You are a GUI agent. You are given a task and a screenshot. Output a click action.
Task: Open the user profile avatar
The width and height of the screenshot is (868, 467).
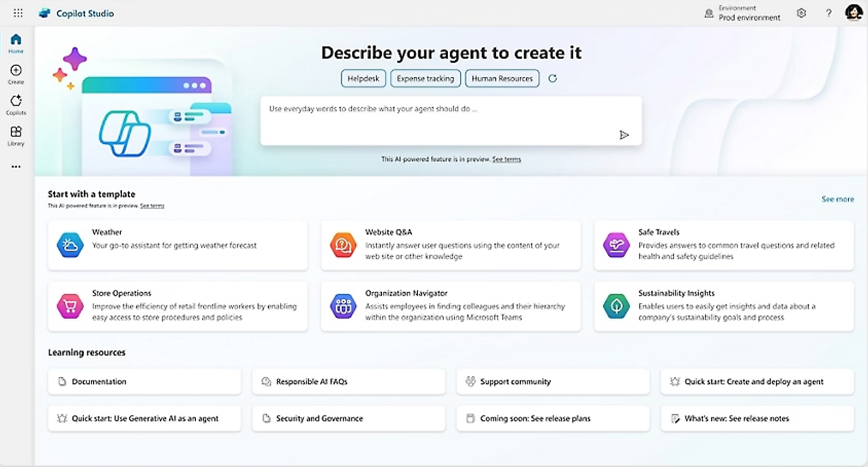click(x=853, y=13)
